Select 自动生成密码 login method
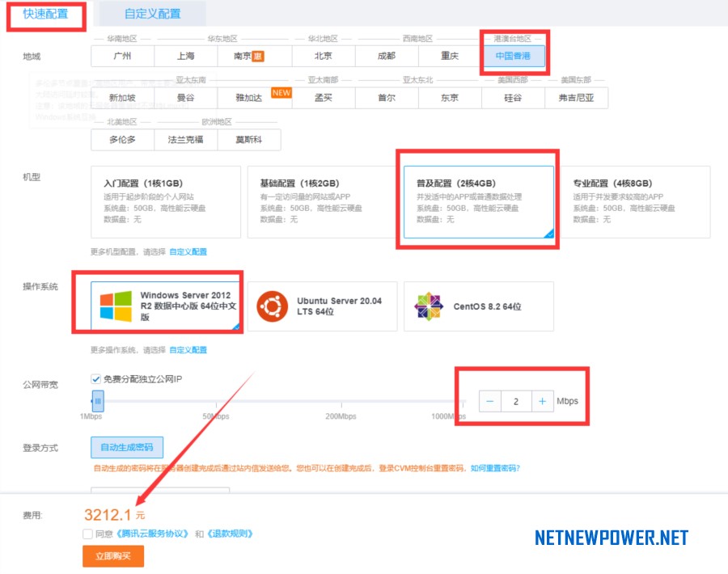Screen dimensions: 728x574 click(127, 447)
